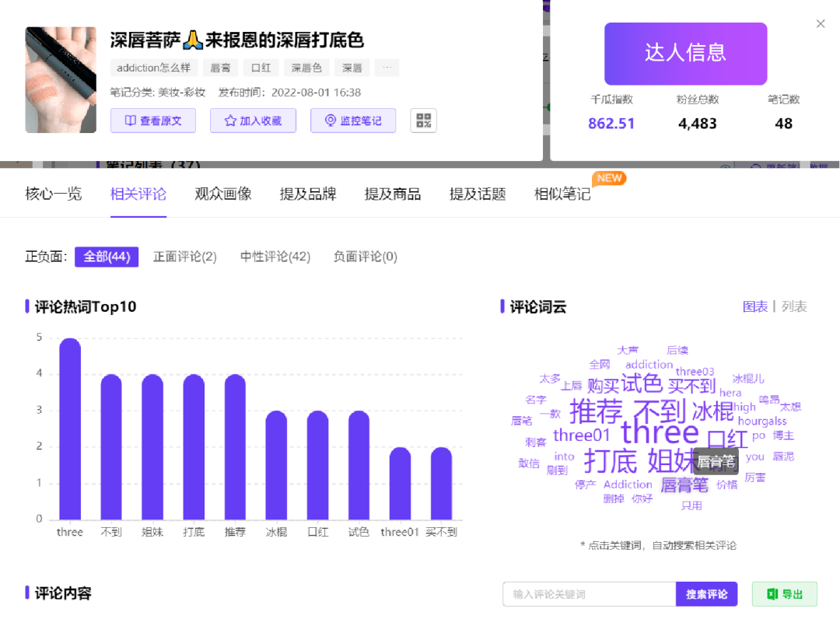840x619 pixels.
Task: Click word cloud keyword hera
Action: coord(730,393)
